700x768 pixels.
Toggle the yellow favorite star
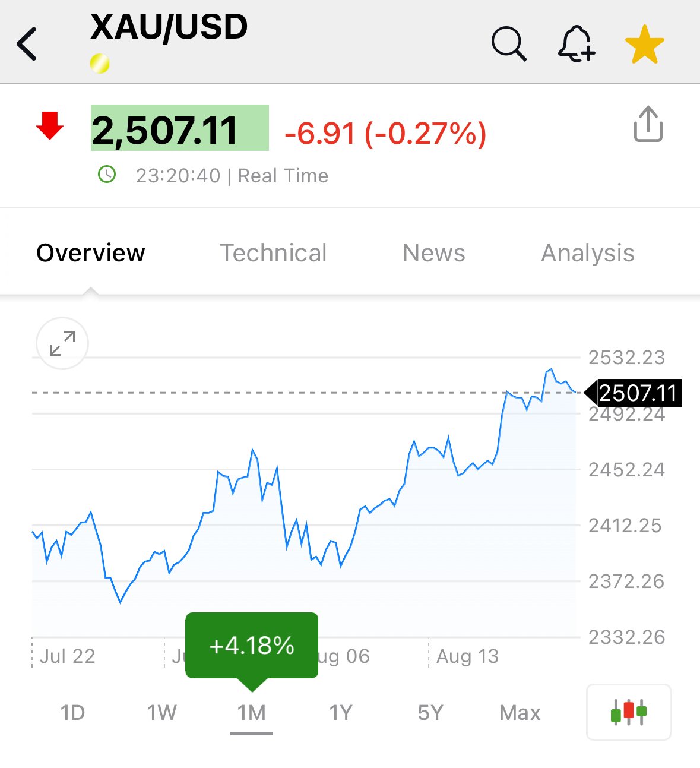645,45
